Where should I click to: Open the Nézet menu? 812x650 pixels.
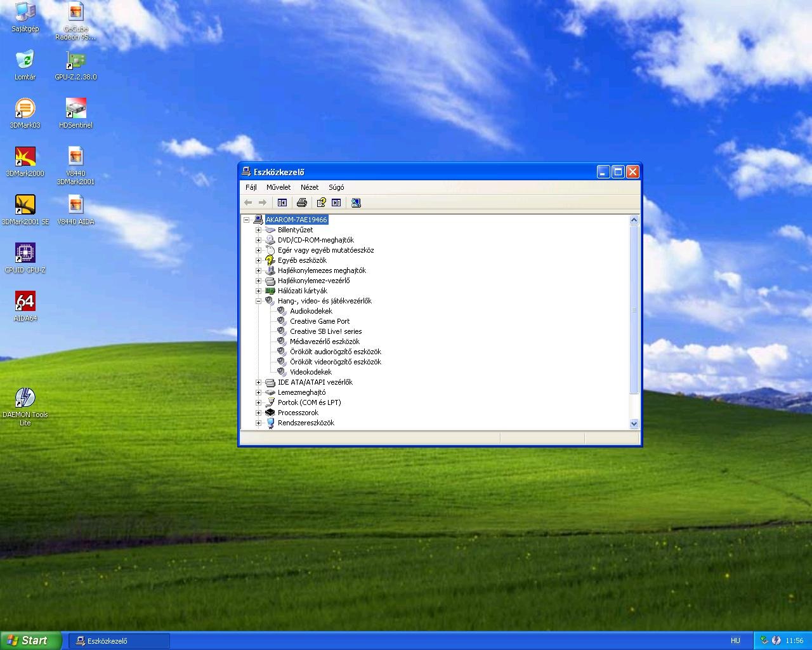310,187
